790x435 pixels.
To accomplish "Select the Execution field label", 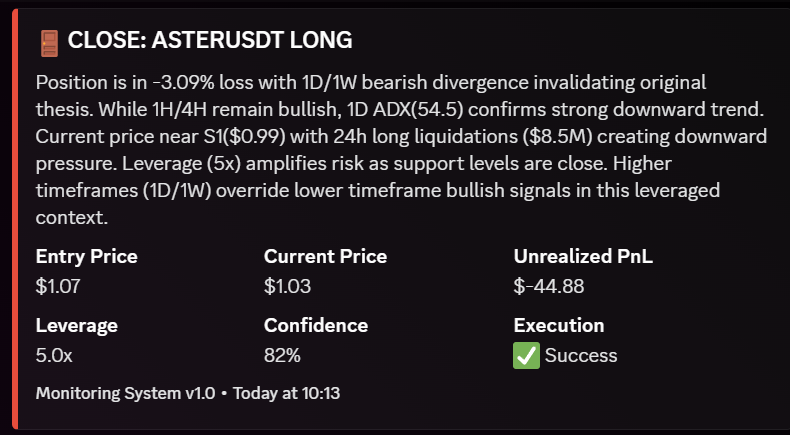I will 559,325.
